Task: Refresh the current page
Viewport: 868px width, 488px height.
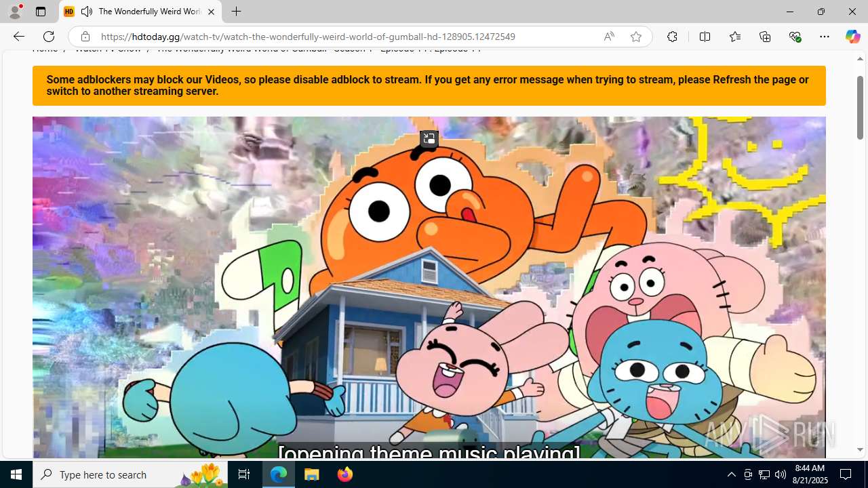Action: (x=49, y=37)
